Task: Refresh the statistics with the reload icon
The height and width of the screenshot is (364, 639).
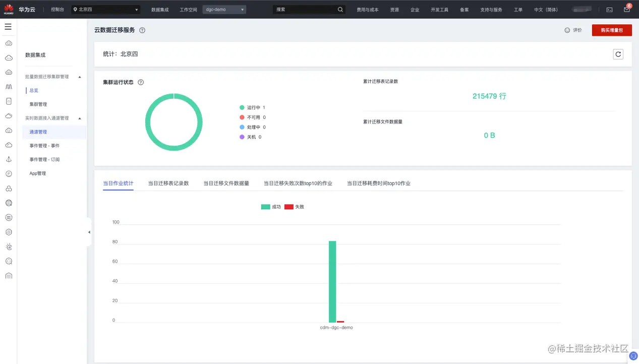Action: [618, 54]
